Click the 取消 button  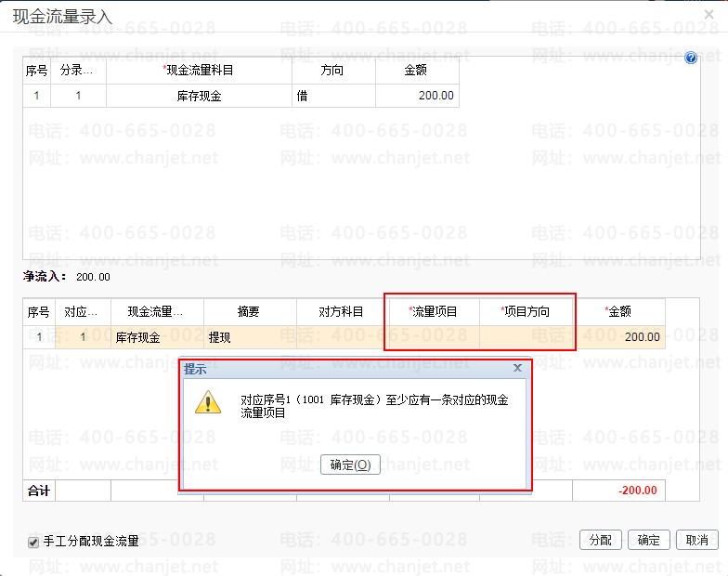tap(696, 540)
